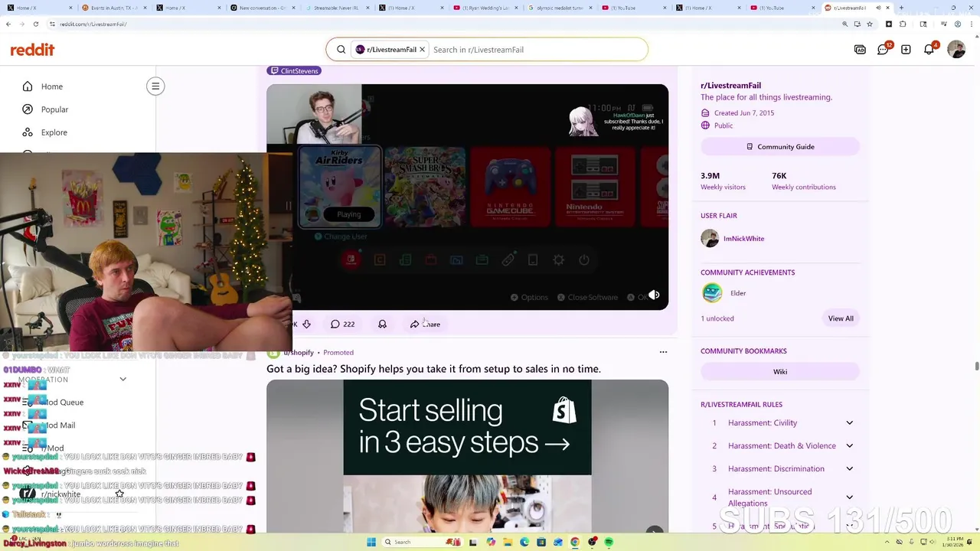Toggle the sidebar collapse hamburger button
The image size is (980, 551).
tap(155, 86)
